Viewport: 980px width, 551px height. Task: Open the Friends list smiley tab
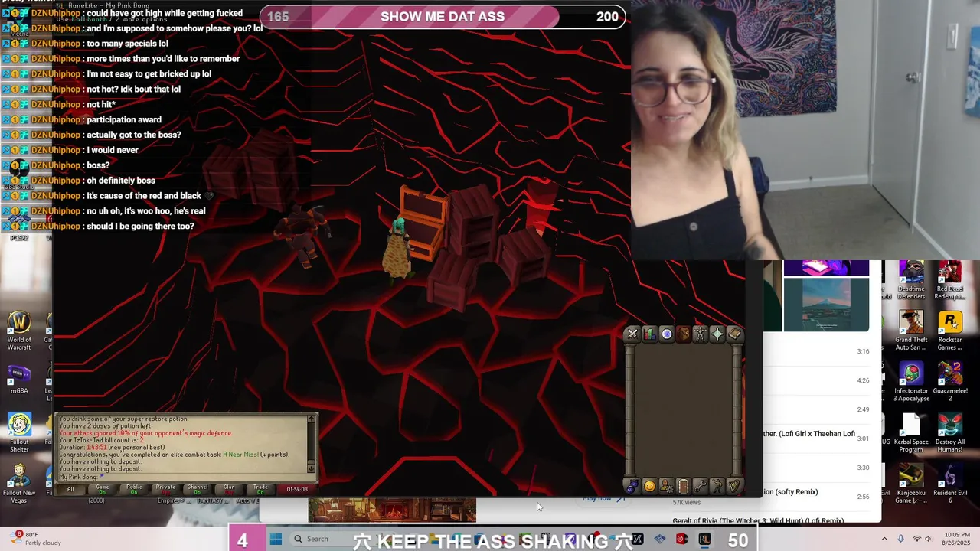[x=649, y=486]
